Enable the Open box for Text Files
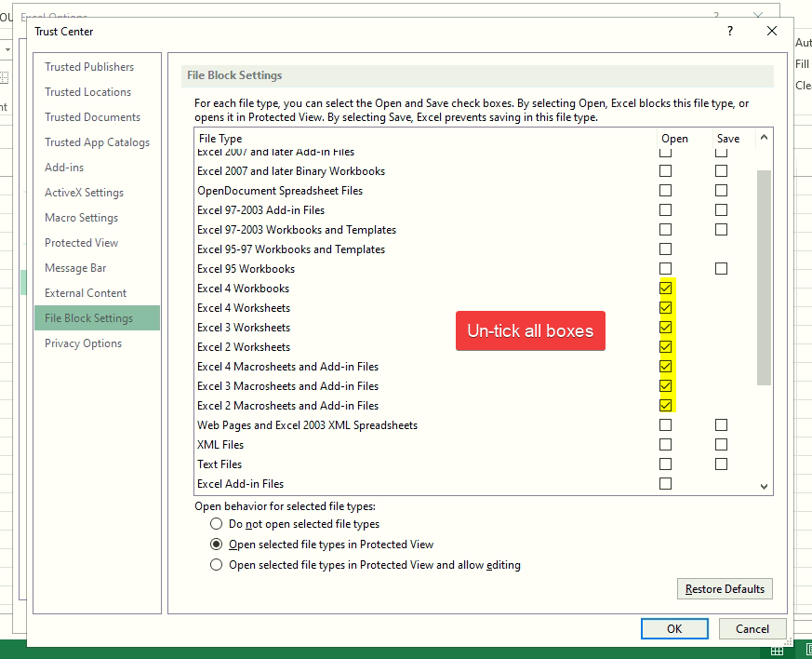The image size is (812, 659). click(665, 464)
